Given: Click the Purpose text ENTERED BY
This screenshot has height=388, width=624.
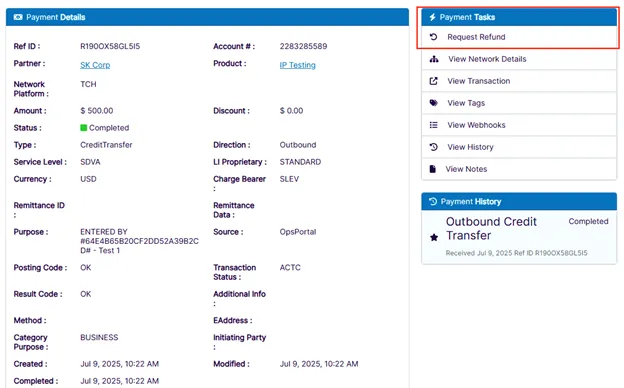Looking at the screenshot, I should click(x=104, y=232).
